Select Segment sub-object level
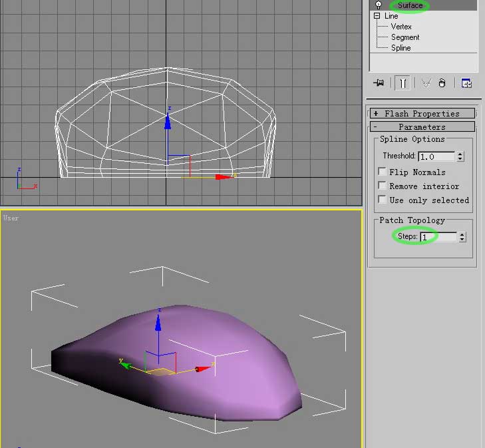This screenshot has width=485, height=448. 405,37
